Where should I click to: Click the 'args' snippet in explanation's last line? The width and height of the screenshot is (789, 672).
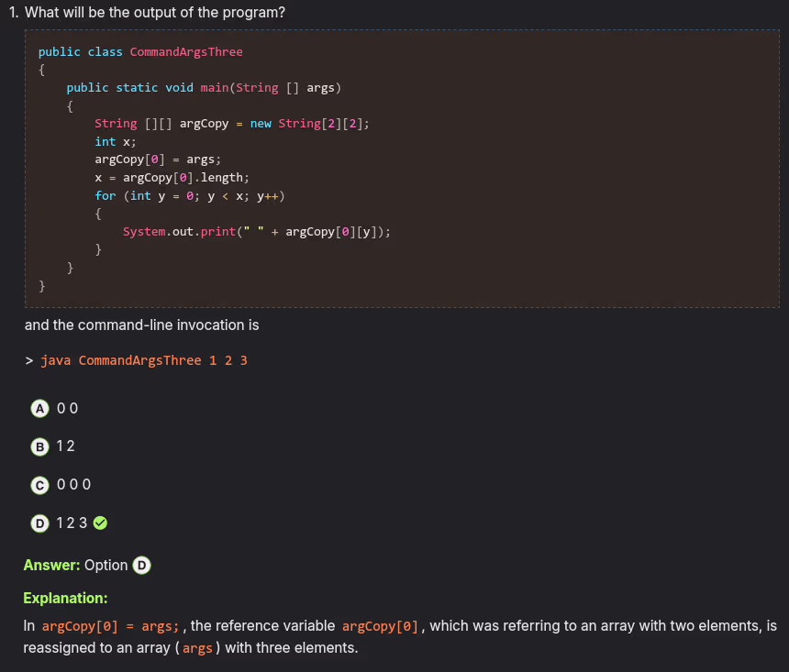(197, 648)
